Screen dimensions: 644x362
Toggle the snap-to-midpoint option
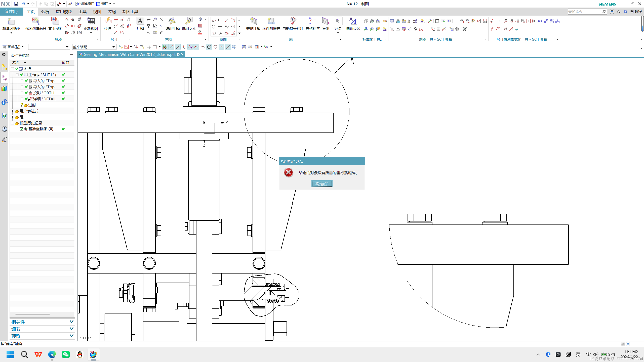pos(178,47)
